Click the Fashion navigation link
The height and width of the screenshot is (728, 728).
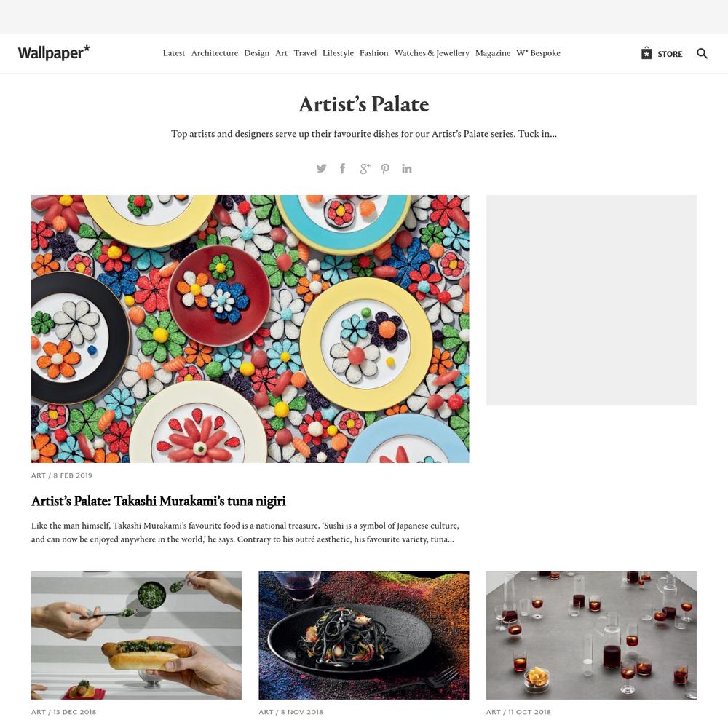coord(373,53)
